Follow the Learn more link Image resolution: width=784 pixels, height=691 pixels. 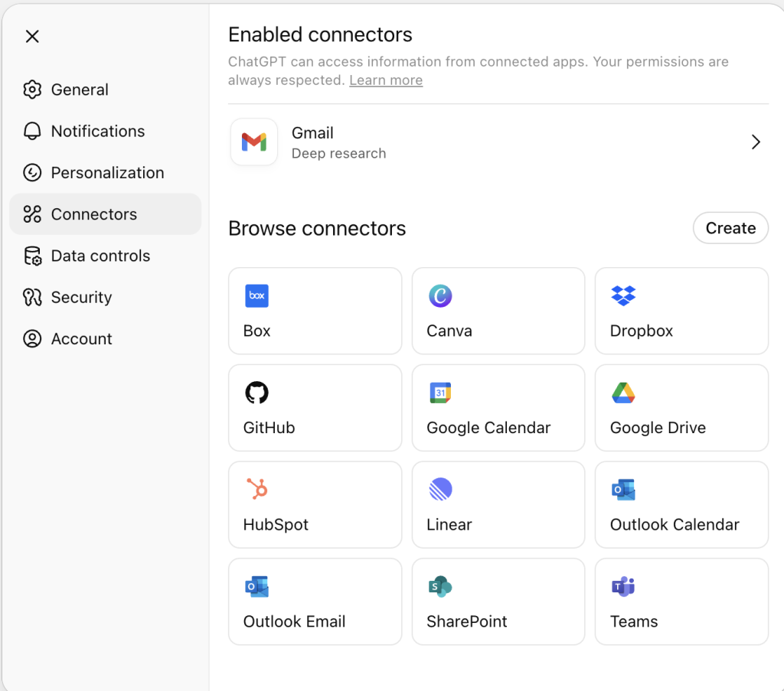point(386,80)
